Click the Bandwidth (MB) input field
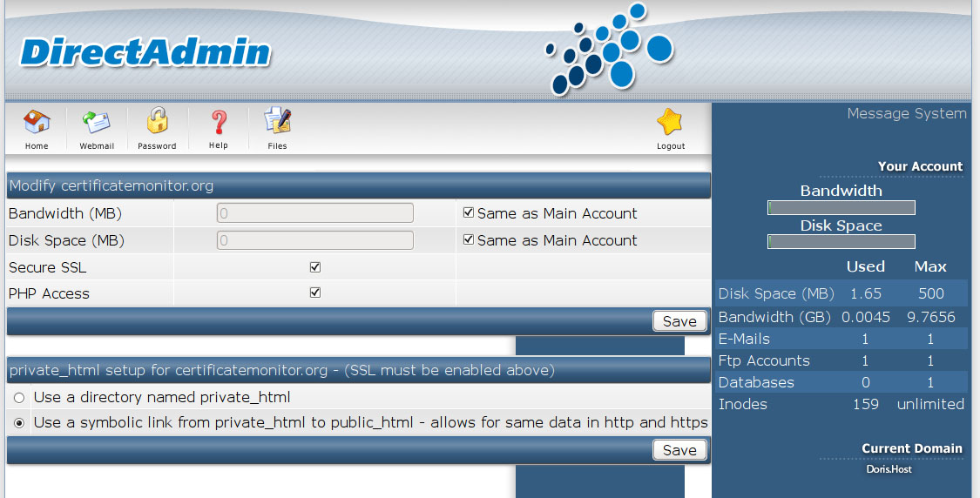 tap(315, 213)
